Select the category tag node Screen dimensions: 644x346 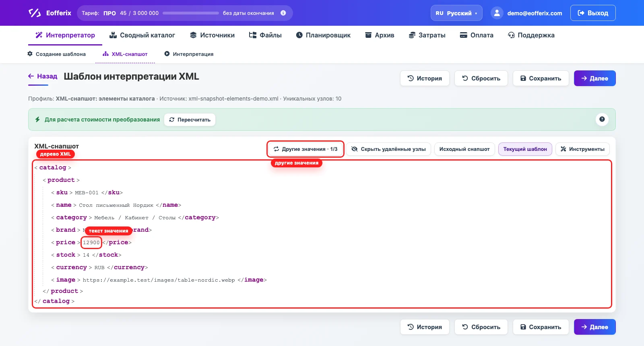[71, 217]
